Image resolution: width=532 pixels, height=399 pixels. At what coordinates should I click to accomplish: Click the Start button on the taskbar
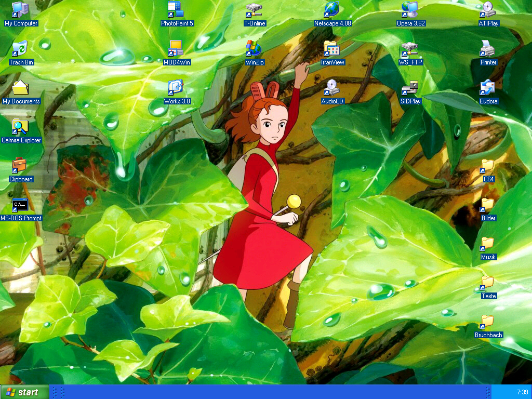point(24,392)
